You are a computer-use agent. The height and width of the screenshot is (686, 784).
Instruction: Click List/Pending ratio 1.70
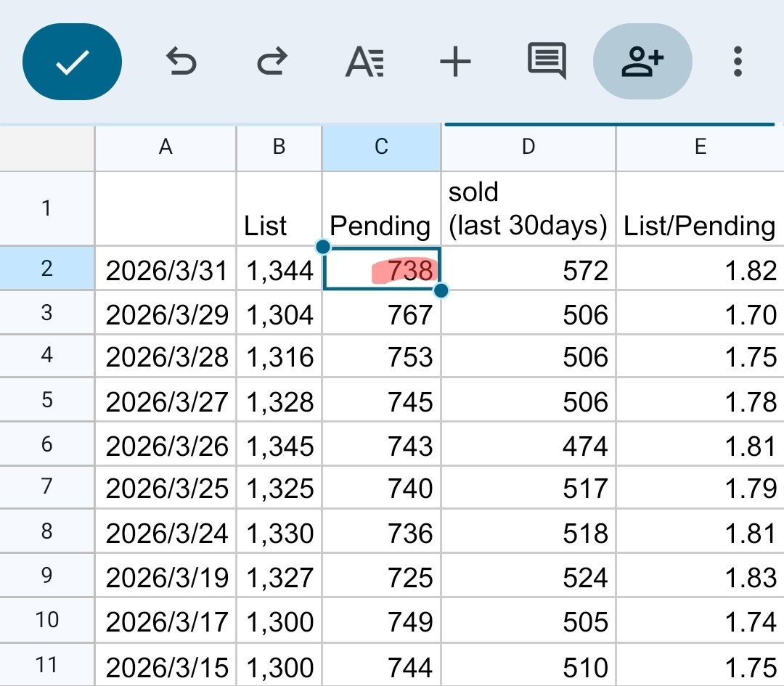[701, 313]
